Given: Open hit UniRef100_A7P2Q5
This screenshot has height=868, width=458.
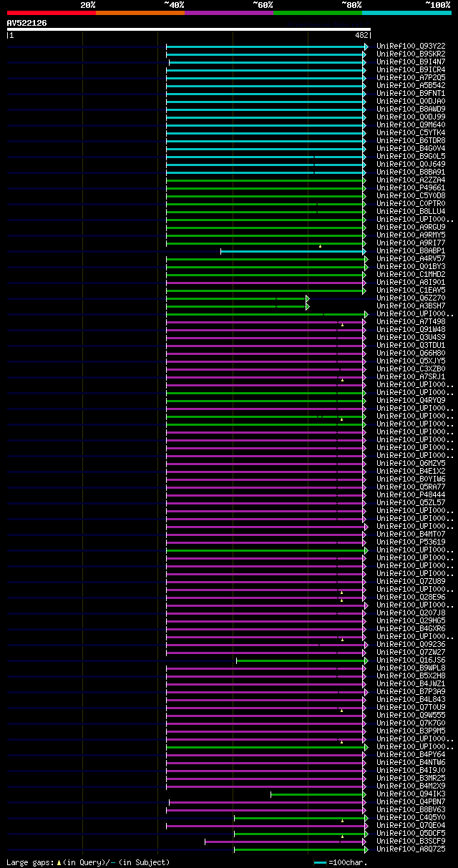Looking at the screenshot, I should coord(411,77).
